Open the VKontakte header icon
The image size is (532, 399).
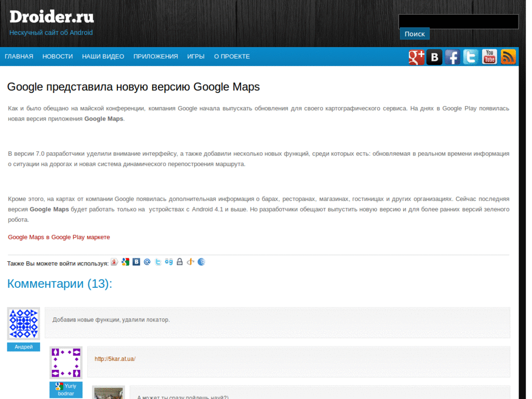coord(434,57)
